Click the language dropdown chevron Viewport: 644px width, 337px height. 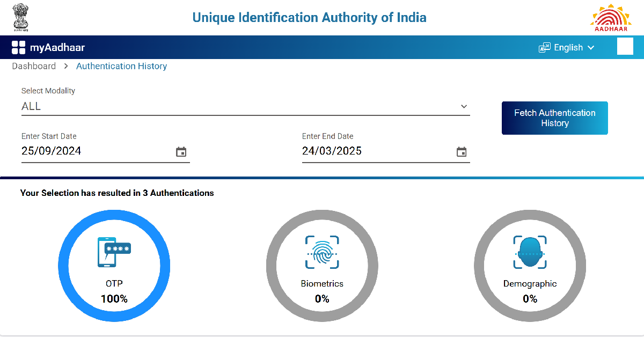click(591, 48)
